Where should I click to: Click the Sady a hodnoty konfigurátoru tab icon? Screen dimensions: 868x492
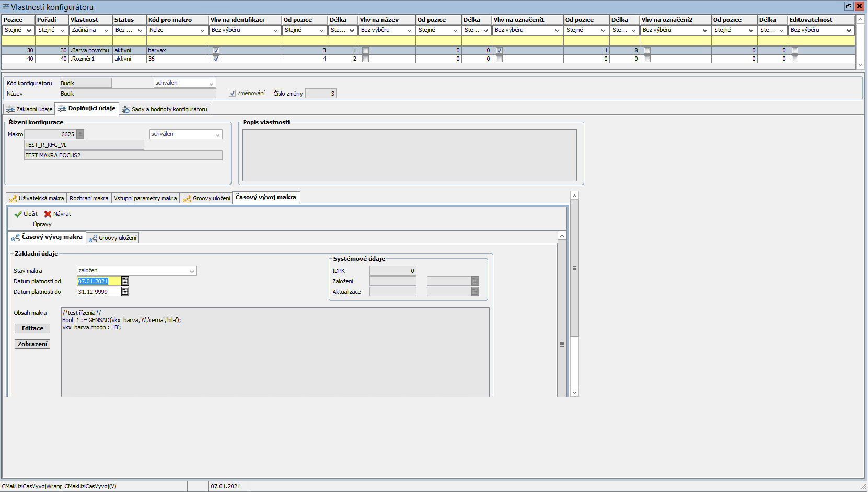point(126,109)
